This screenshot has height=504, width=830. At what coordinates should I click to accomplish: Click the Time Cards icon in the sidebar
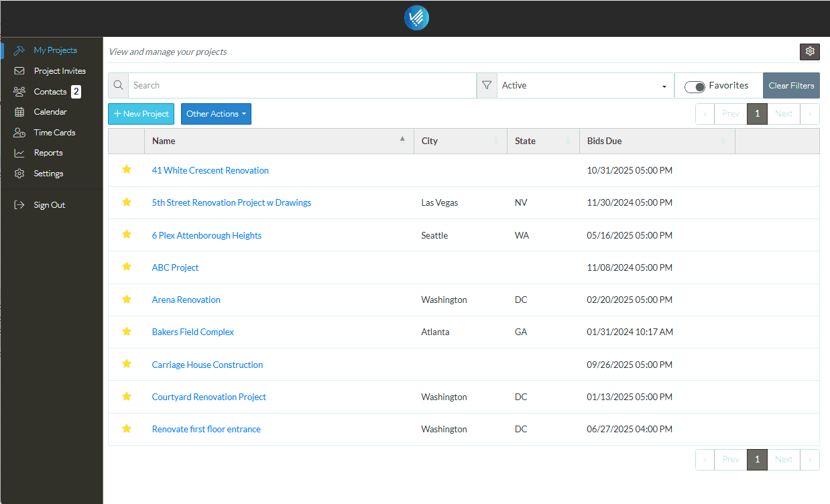pos(19,133)
